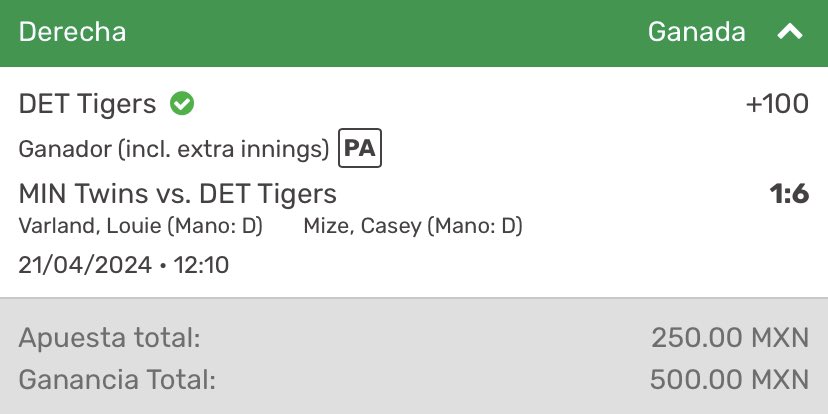This screenshot has width=828, height=414.
Task: Click the 1:6 final score
Action: coord(789,194)
